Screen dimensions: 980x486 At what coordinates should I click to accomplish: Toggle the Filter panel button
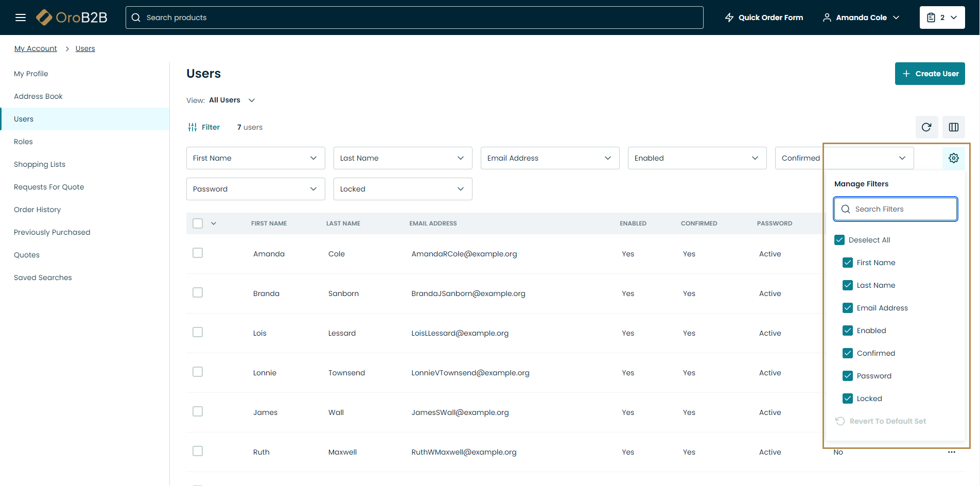tap(204, 127)
